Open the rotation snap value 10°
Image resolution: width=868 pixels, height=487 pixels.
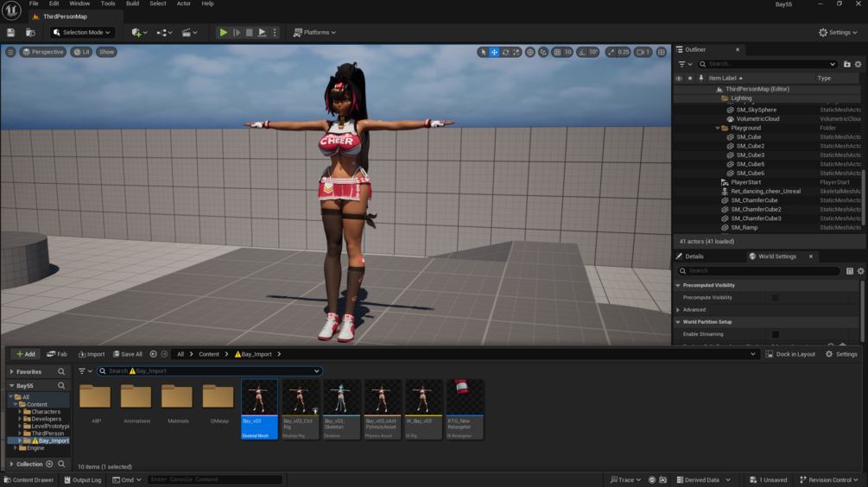click(x=593, y=52)
